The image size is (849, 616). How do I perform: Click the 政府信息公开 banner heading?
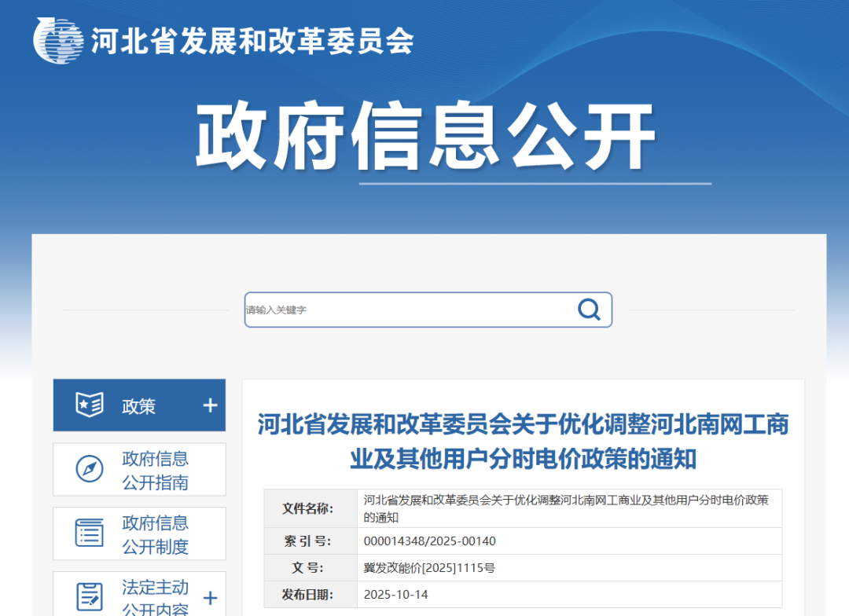pos(424,135)
